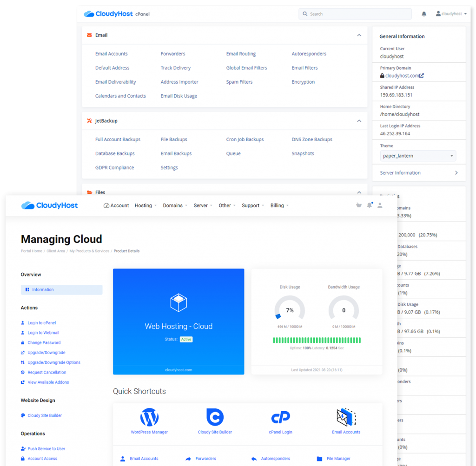Collapse the Files section chevron
This screenshot has height=466, width=476.
click(359, 192)
